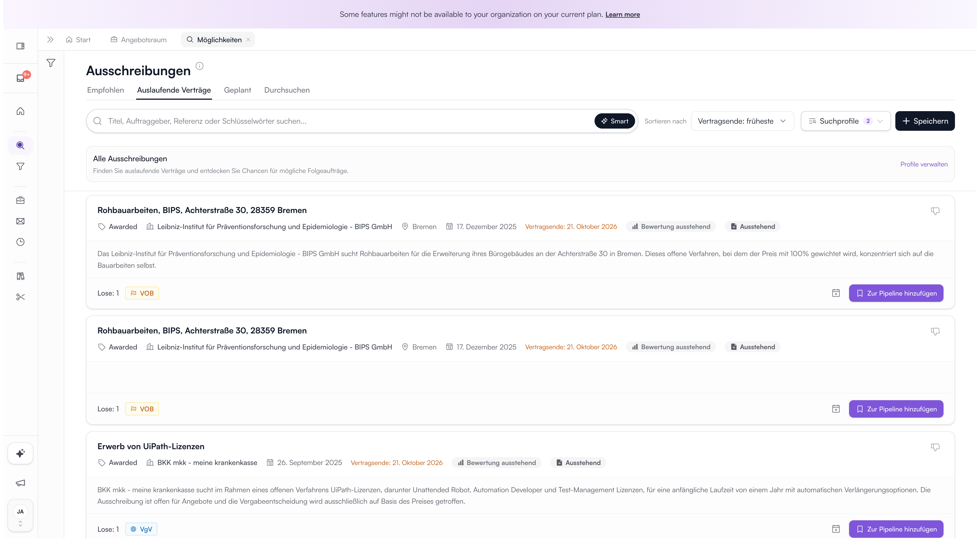Screen dimensions: 980x547
Task: Add first Rohbauarbeiten tender to pipeline
Action: point(896,293)
